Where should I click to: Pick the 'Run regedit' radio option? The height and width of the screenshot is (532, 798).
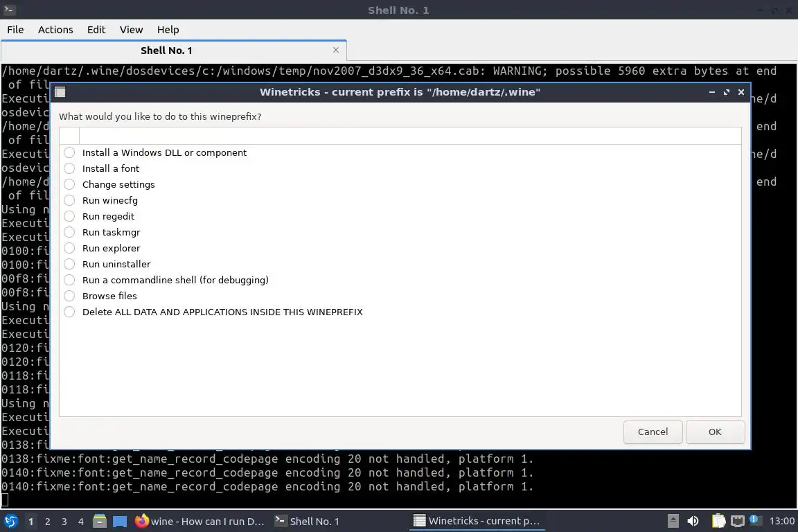(69, 216)
